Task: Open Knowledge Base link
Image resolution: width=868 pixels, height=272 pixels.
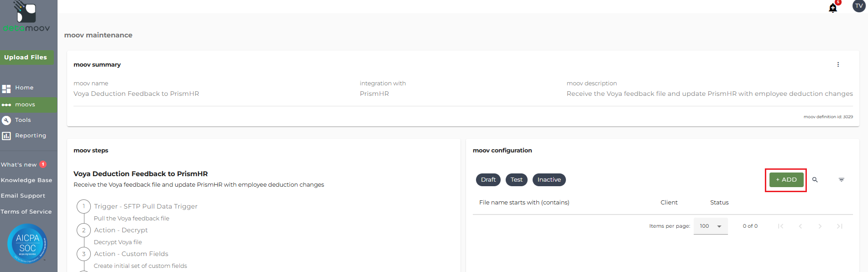Action: click(26, 180)
